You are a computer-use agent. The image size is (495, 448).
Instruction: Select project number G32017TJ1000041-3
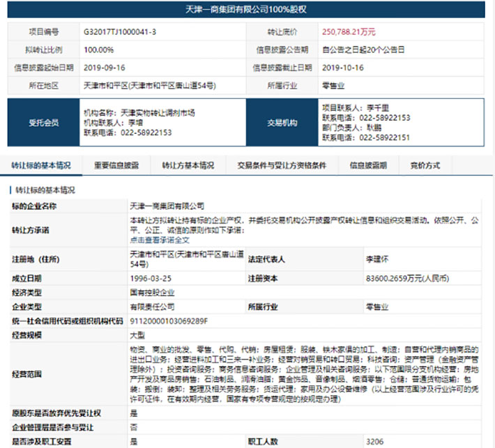(x=120, y=32)
